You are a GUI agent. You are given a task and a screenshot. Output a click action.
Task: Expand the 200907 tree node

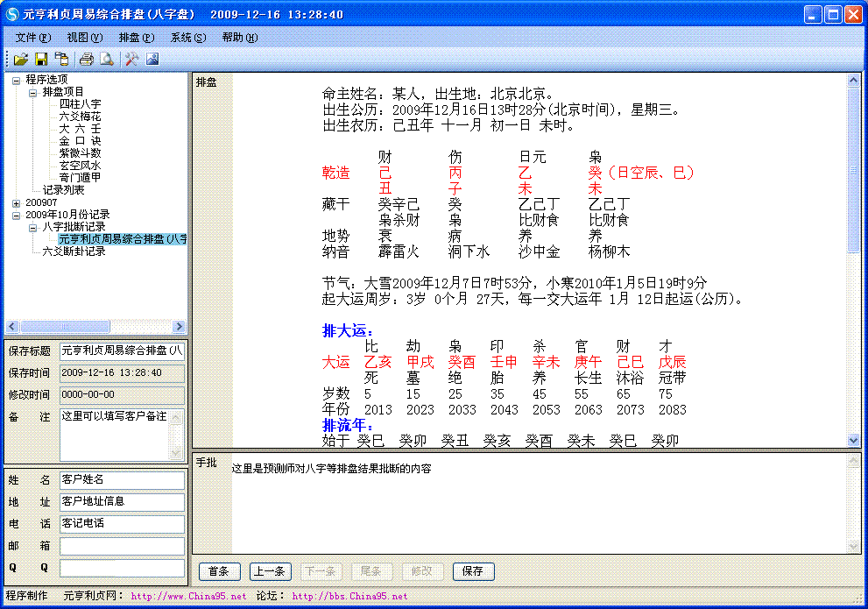tap(16, 203)
